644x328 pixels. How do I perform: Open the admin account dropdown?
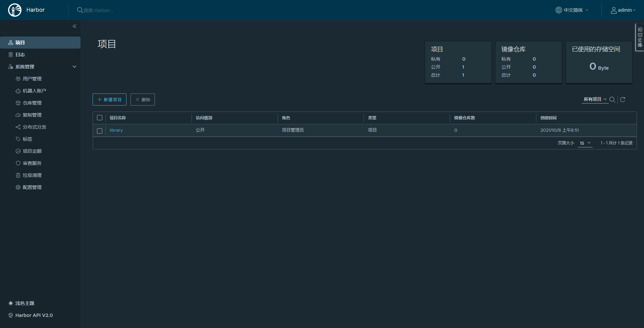click(x=623, y=10)
